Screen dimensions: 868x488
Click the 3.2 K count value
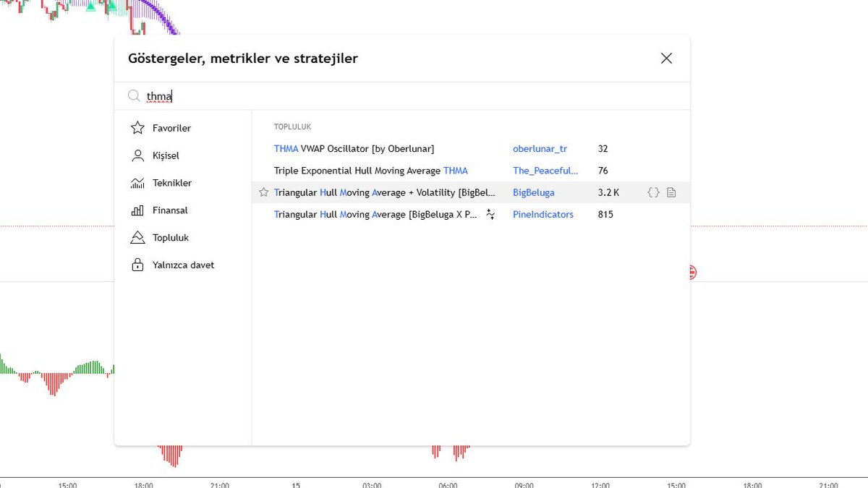tap(608, 192)
